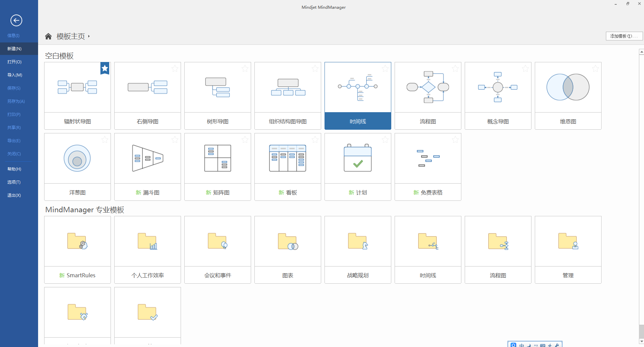644x347 pixels.
Task: Unfavorite the starred 辐射状导图 template
Action: tap(104, 68)
